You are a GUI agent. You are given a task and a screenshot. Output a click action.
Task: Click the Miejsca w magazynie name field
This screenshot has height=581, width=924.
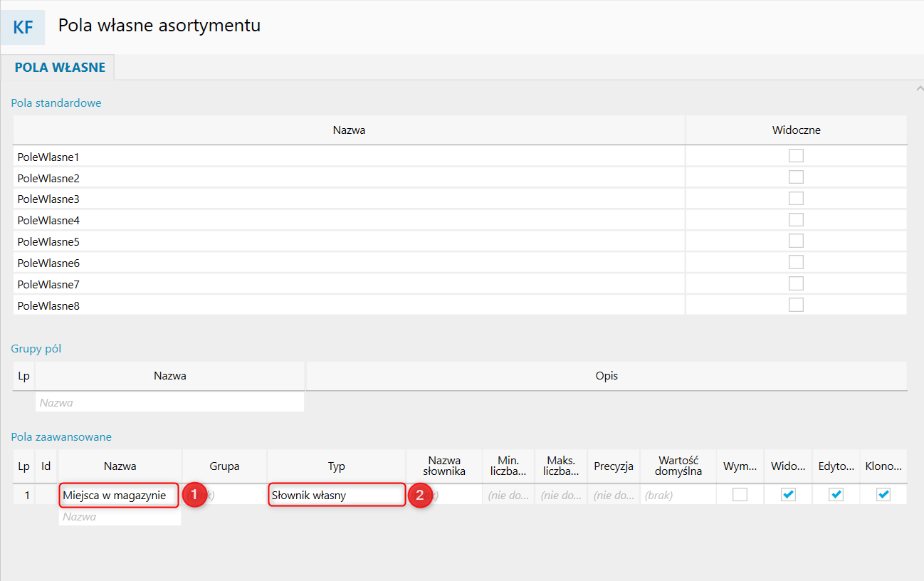coord(119,495)
